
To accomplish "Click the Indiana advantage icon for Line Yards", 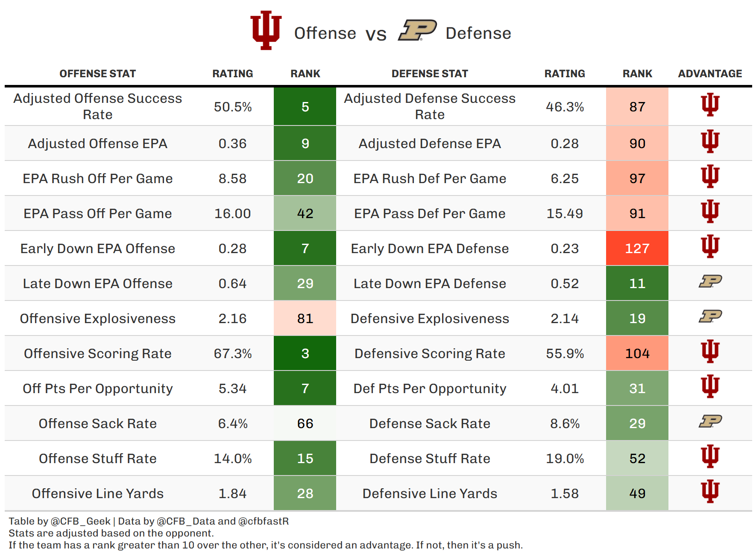I will click(710, 491).
